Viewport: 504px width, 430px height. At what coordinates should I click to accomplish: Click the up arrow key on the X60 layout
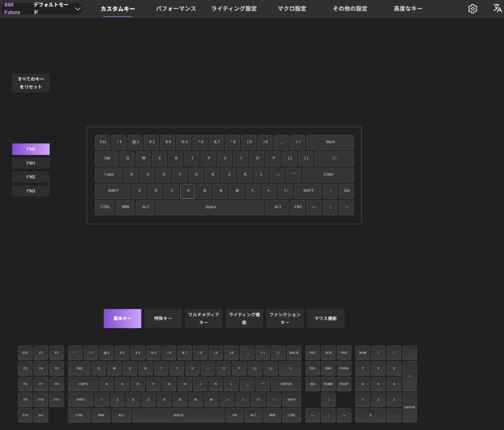[330, 191]
